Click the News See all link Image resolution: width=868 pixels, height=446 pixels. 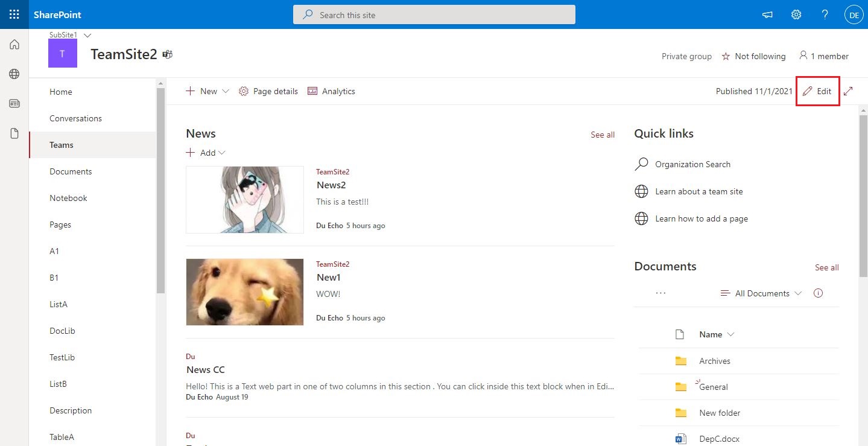tap(603, 135)
